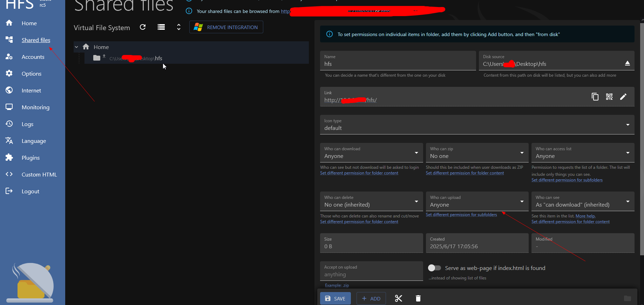Open Who can access list dropdown
Viewport: 644px width, 305px height.
[x=583, y=153]
